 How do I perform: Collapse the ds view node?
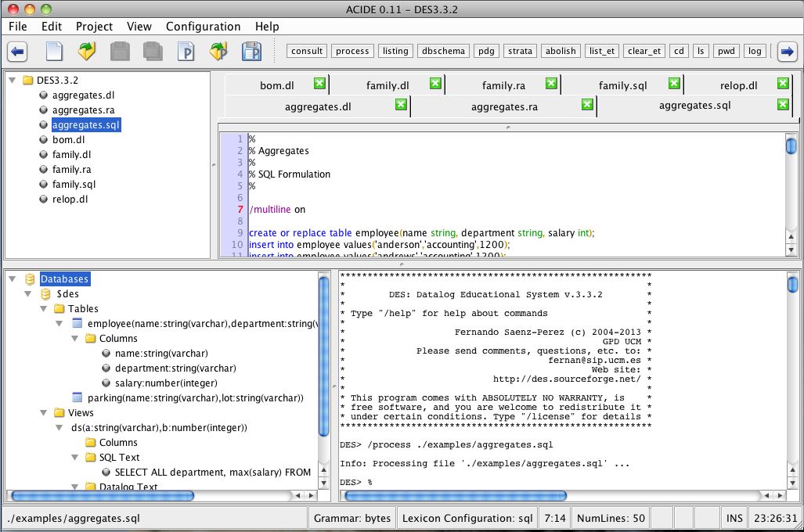pos(59,427)
